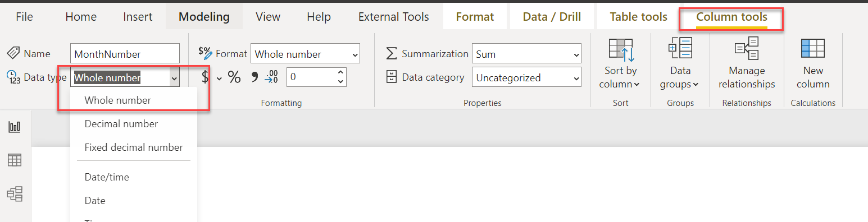Open the Model view sidebar icon
The width and height of the screenshot is (868, 222).
[x=15, y=194]
